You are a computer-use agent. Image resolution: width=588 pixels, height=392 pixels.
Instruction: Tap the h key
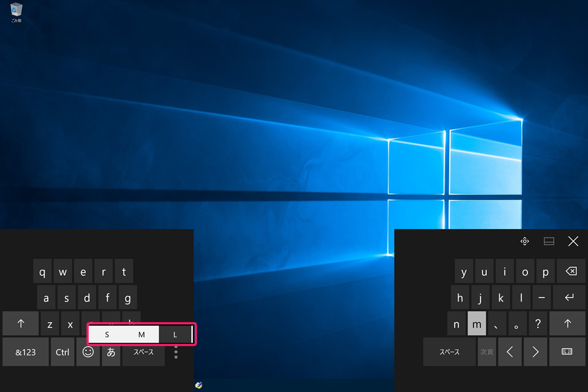coord(460,297)
